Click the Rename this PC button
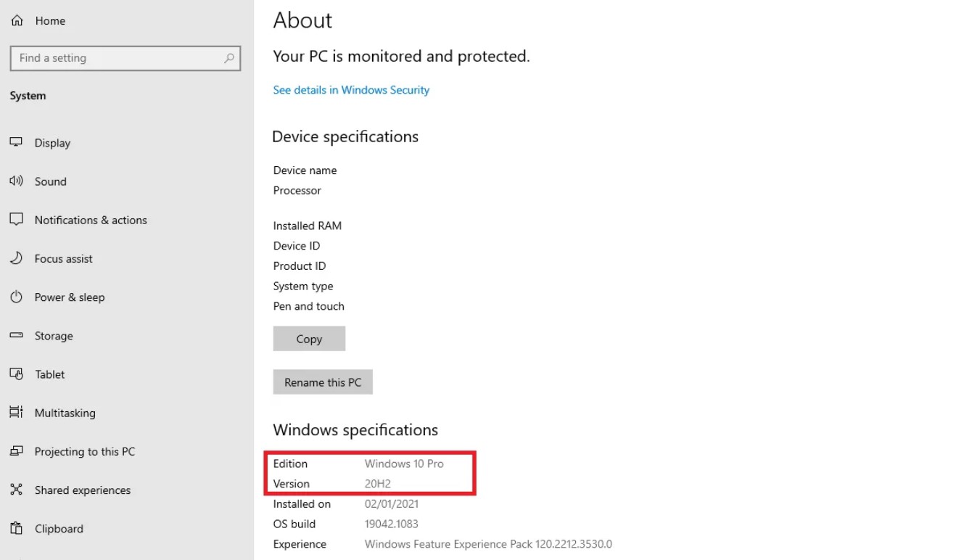The height and width of the screenshot is (560, 964). coord(323,382)
